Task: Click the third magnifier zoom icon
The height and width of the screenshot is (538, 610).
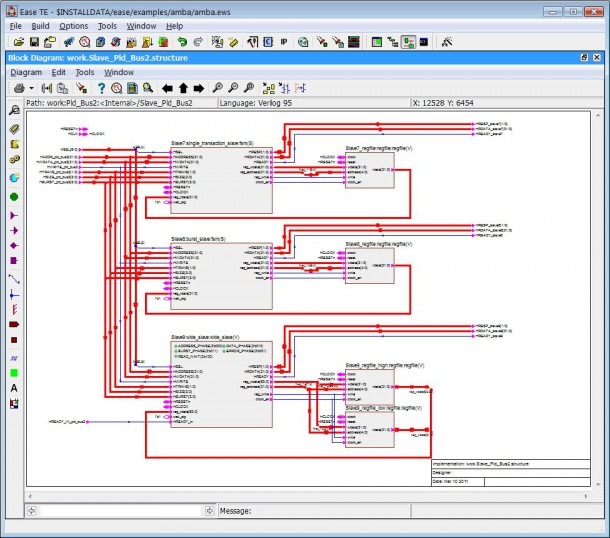Action: point(249,88)
